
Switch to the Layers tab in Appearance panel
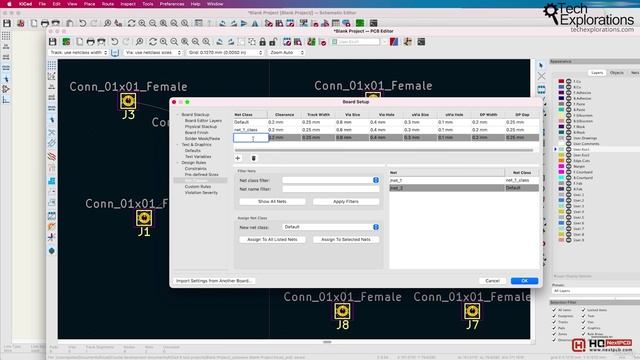point(597,73)
